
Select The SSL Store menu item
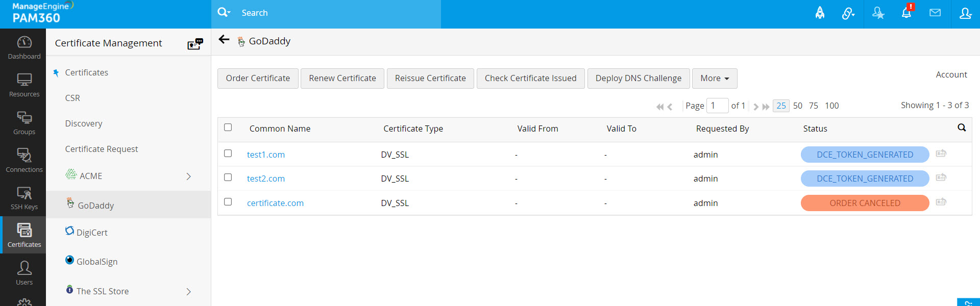[102, 291]
